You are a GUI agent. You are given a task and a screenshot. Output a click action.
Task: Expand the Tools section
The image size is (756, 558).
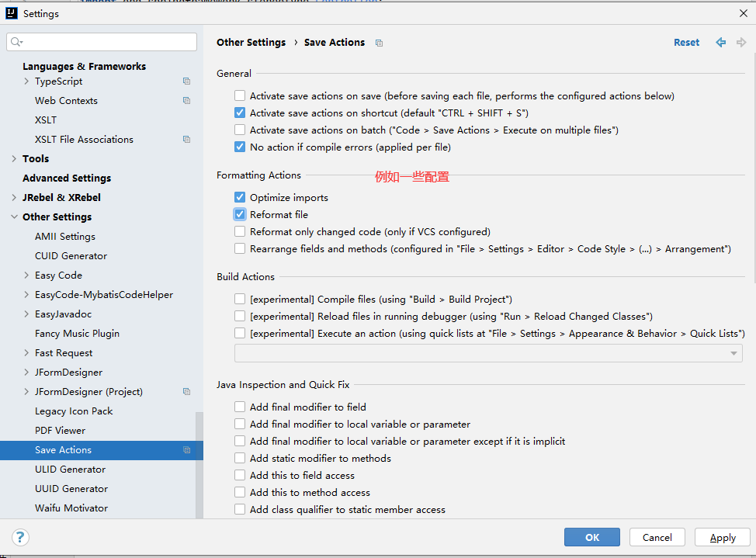[14, 158]
